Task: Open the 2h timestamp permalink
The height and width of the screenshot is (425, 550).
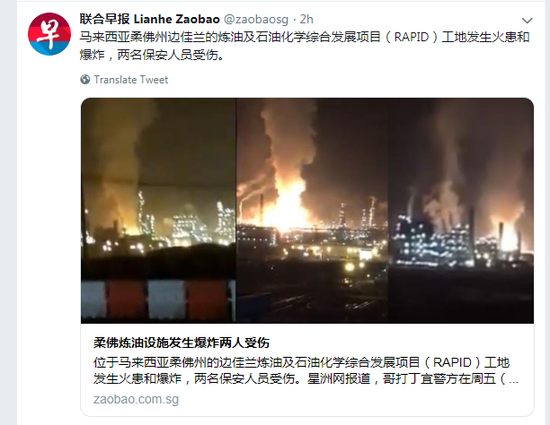Action: pyautogui.click(x=306, y=19)
